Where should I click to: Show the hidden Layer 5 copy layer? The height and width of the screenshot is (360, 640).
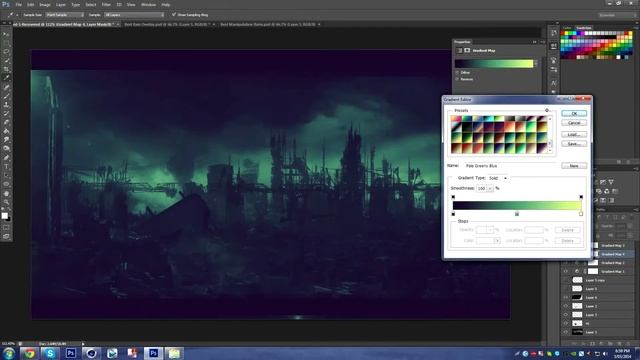coord(566,280)
